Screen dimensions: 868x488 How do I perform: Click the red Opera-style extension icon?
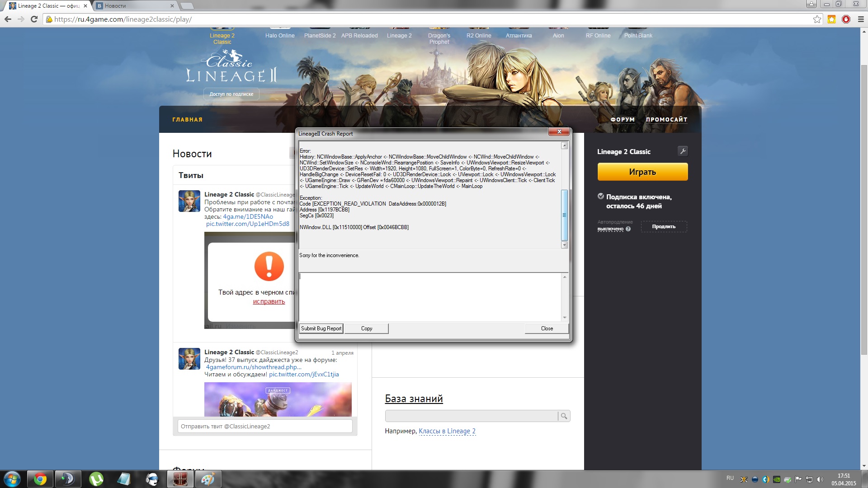[846, 19]
